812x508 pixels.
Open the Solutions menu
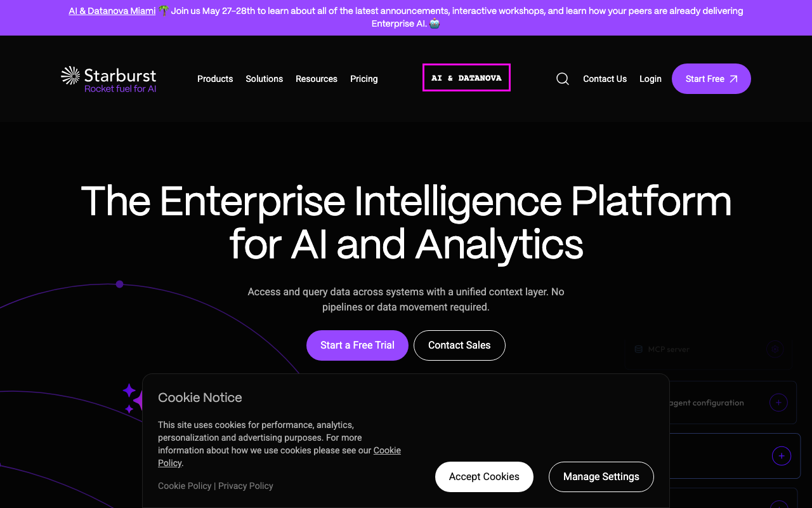[265, 79]
